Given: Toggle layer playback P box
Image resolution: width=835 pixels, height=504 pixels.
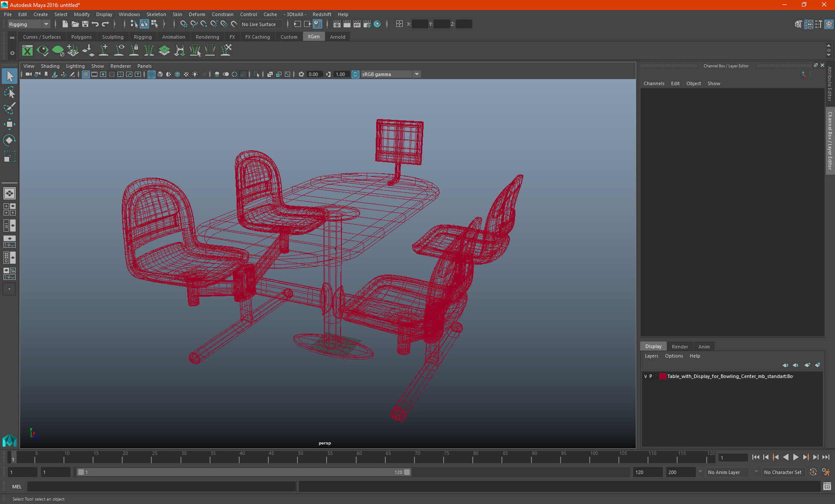Looking at the screenshot, I should (x=651, y=376).
